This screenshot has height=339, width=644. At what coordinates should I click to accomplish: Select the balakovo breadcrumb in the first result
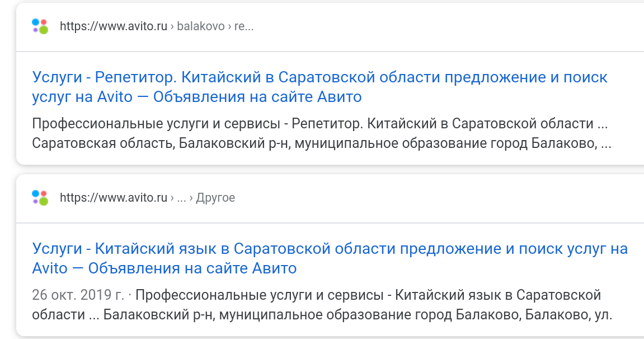coord(201,26)
